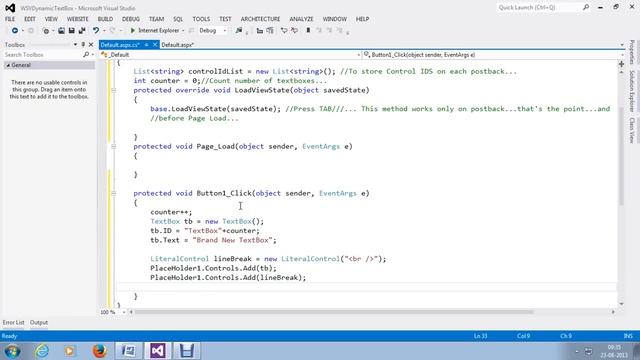Open Toolbox window position dropdown arrow
Viewport: 640px width, 360px height.
[x=76, y=44]
